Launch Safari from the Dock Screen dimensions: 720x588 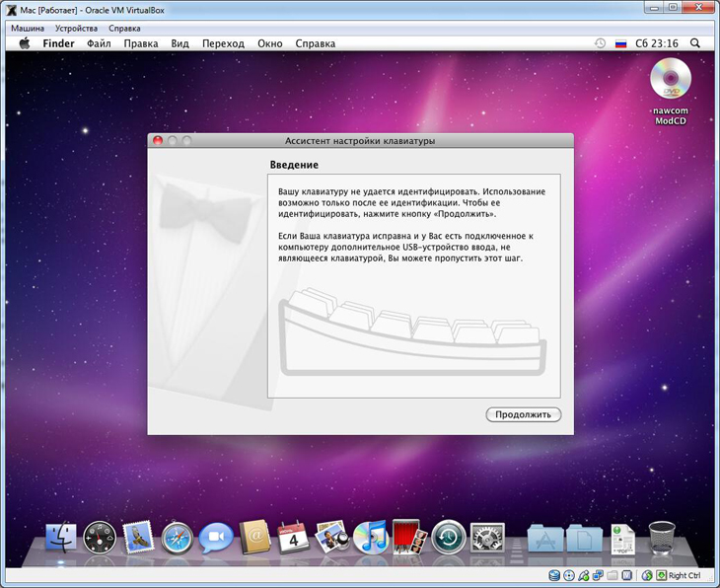coord(177,537)
